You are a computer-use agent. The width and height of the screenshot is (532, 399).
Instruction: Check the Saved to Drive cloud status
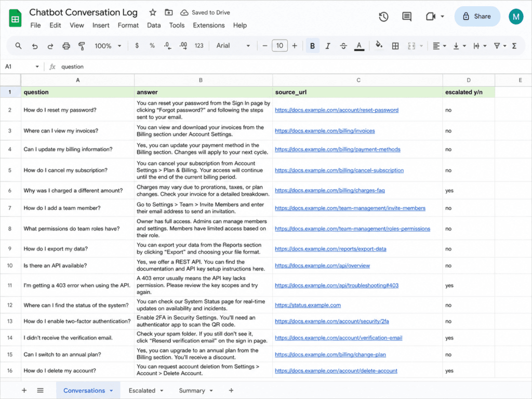pyautogui.click(x=205, y=12)
